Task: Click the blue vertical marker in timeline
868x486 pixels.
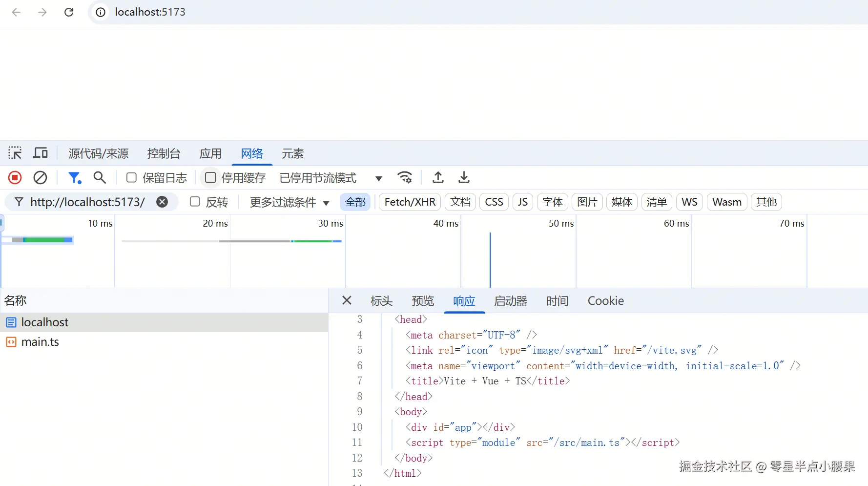Action: (490, 260)
